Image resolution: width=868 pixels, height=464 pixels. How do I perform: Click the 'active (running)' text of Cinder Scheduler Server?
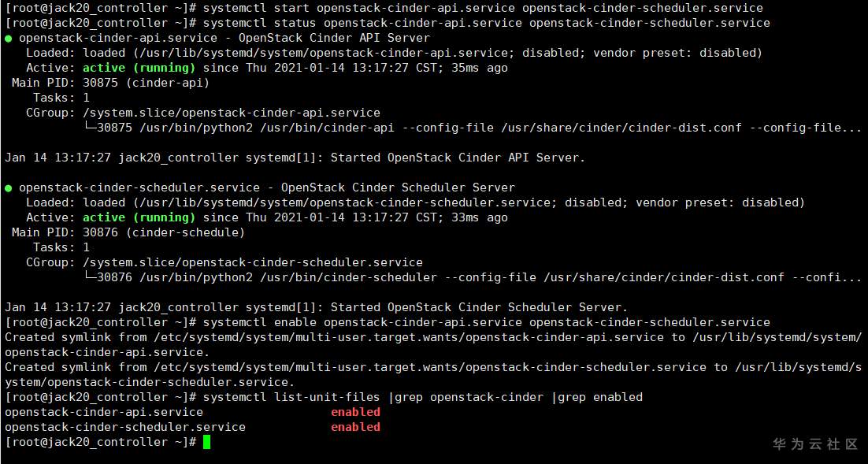[139, 217]
